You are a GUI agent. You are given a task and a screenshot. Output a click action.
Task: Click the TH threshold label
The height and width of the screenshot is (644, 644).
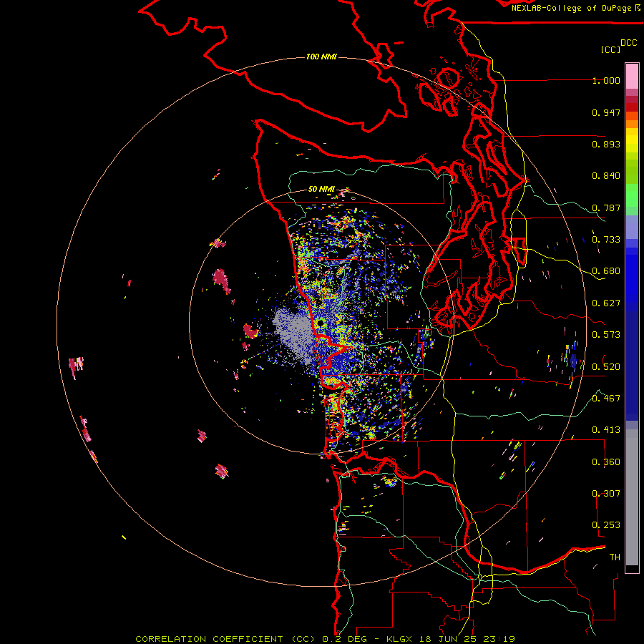click(615, 557)
